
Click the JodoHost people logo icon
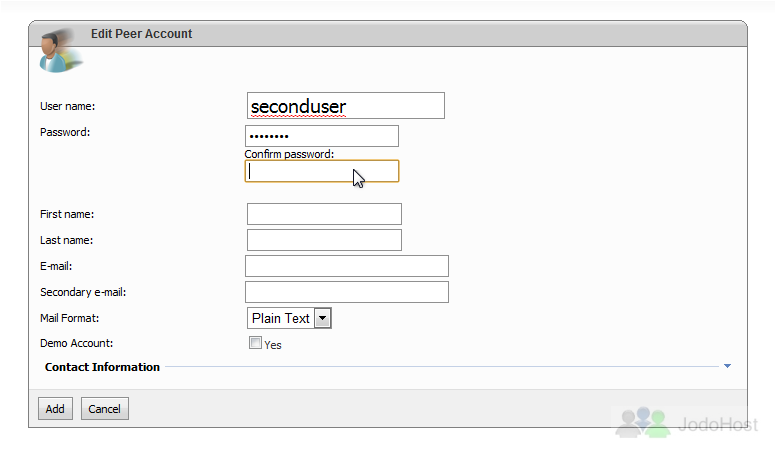(643, 422)
